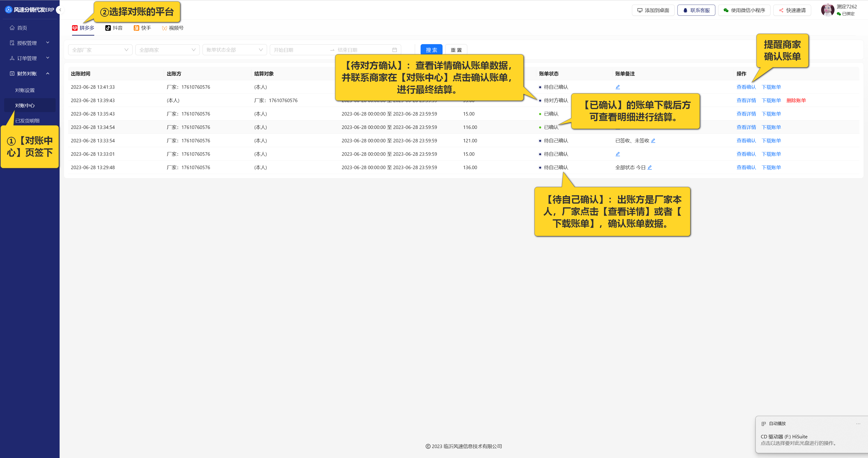Screen dimensions: 868x458
Task: Click 查看确认 for the 13:33:54 bill
Action: click(x=746, y=140)
